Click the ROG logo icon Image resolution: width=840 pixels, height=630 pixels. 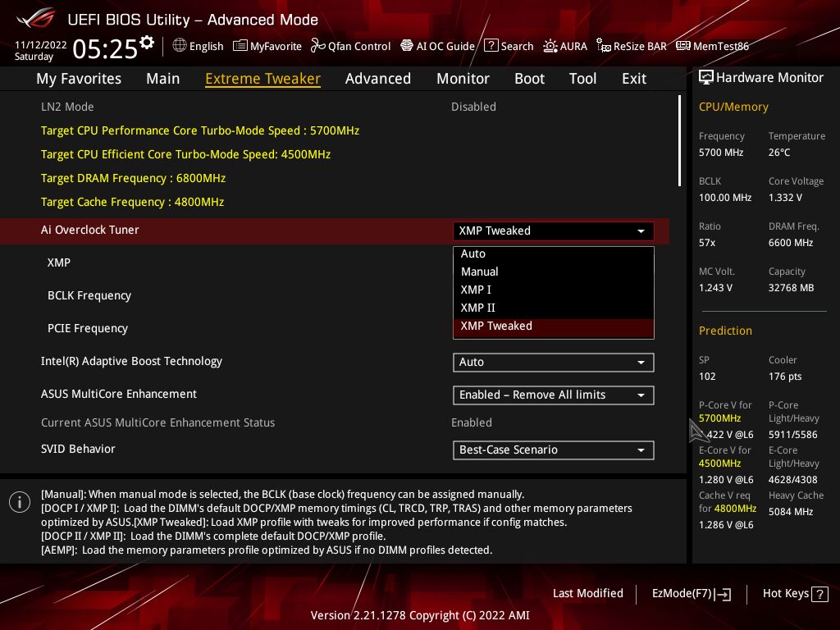(x=36, y=19)
